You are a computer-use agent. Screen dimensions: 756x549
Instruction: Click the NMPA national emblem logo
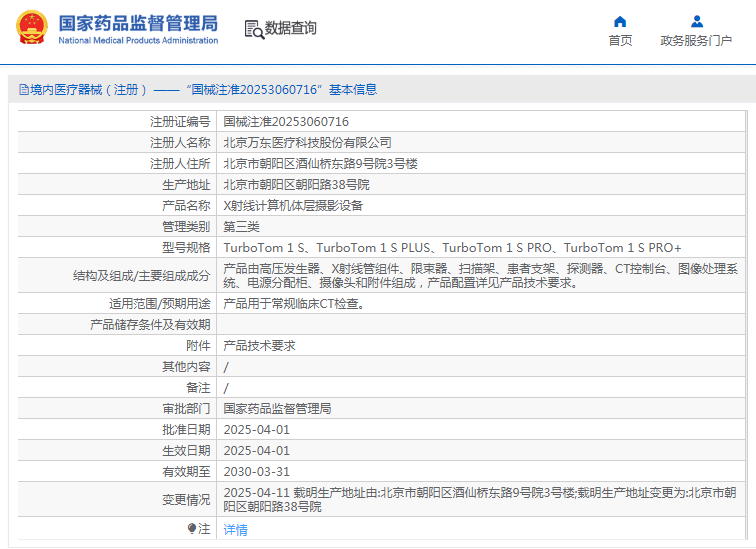click(32, 28)
